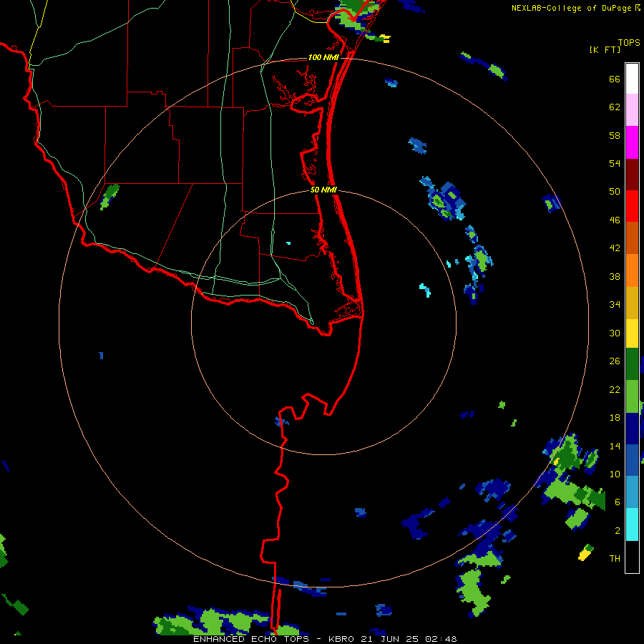Image resolution: width=644 pixels, height=644 pixels.
Task: Click the black TH legend swatch
Action: click(632, 557)
